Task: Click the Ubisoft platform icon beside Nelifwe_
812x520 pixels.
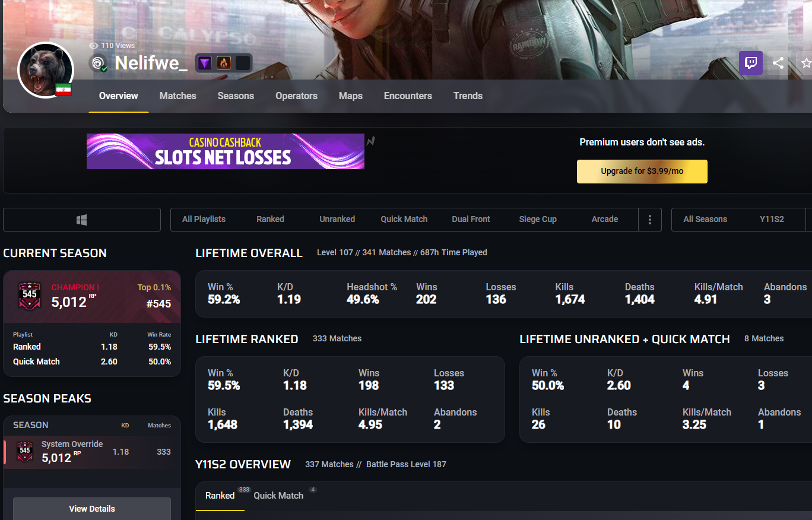Action: (99, 63)
